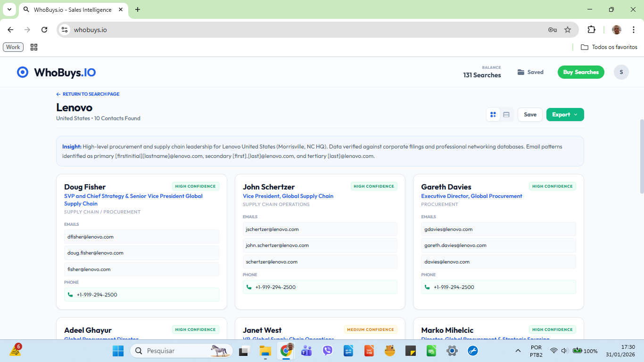Click the grid icon next to the Work button
Viewport: 644px width, 362px height.
pyautogui.click(x=33, y=47)
